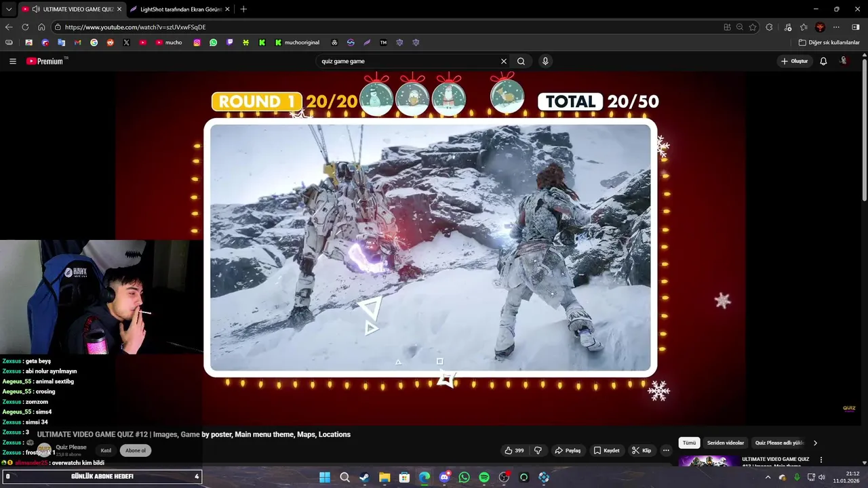Open the mucho YouTube bookmark

pyautogui.click(x=169, y=42)
